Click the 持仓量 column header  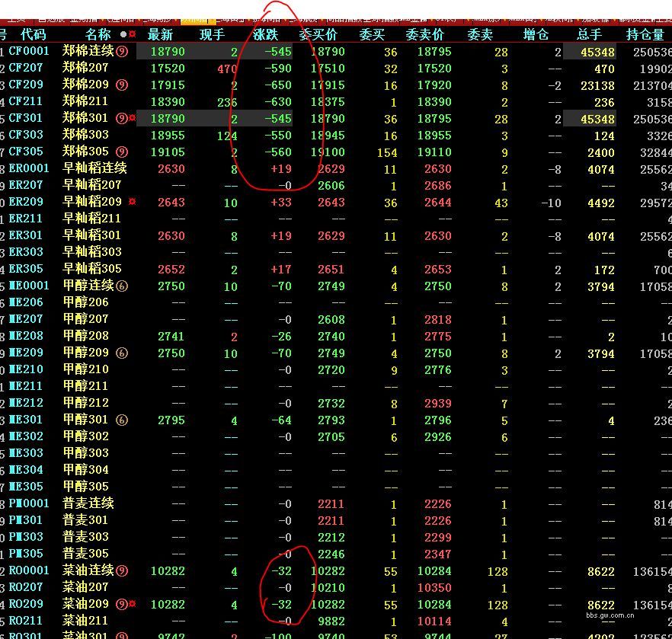[645, 34]
